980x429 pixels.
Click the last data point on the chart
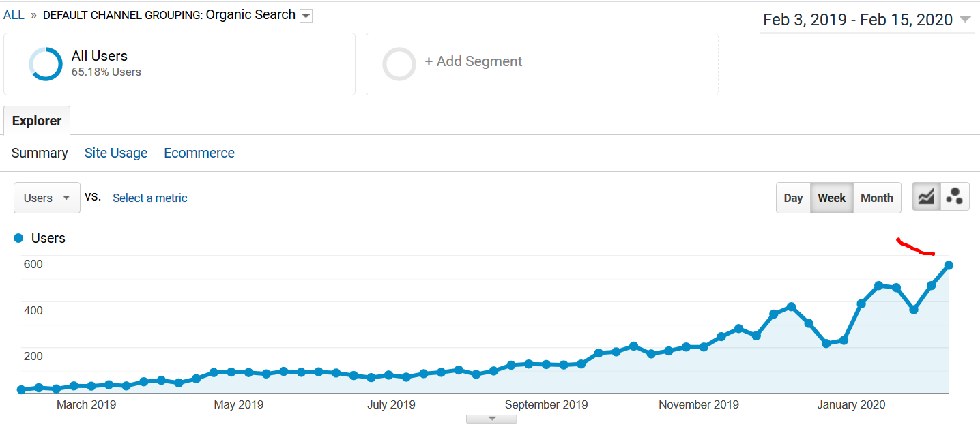pyautogui.click(x=949, y=265)
